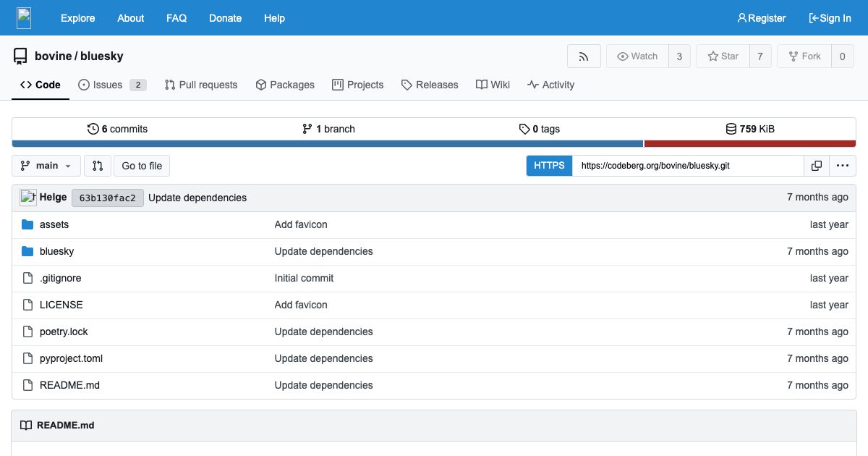Select the HTTPS clone protocol toggle
This screenshot has height=456, width=868.
point(548,165)
